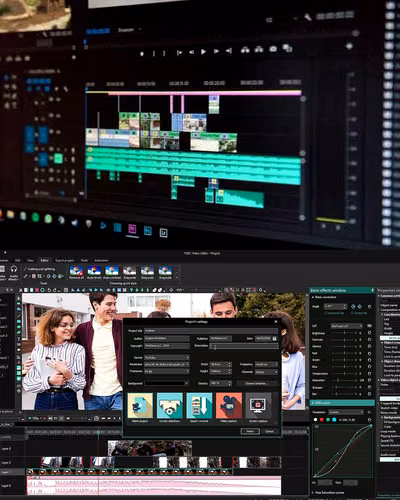This screenshot has width=400, height=500.
Task: Open the View ribbon tab
Action: (x=30, y=260)
